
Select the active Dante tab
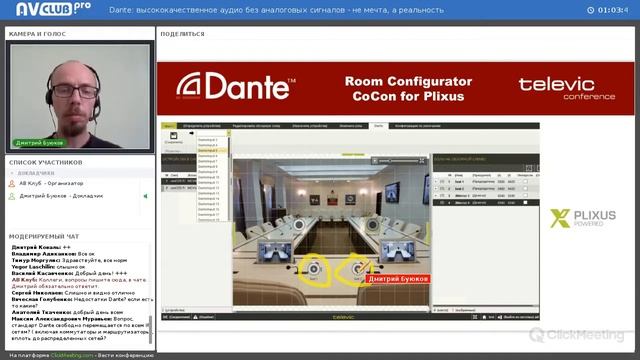pyautogui.click(x=378, y=126)
